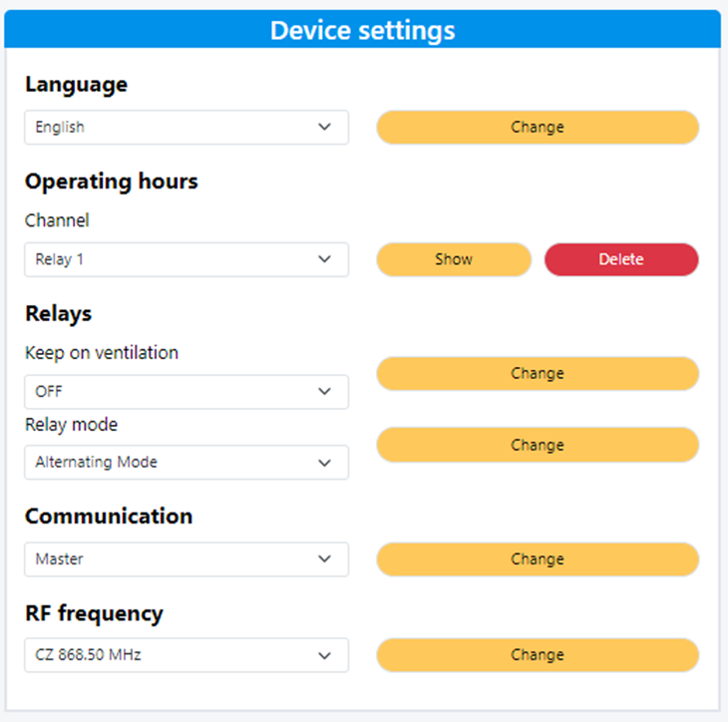Apply Keep on ventilation with its Change button

coord(537,373)
